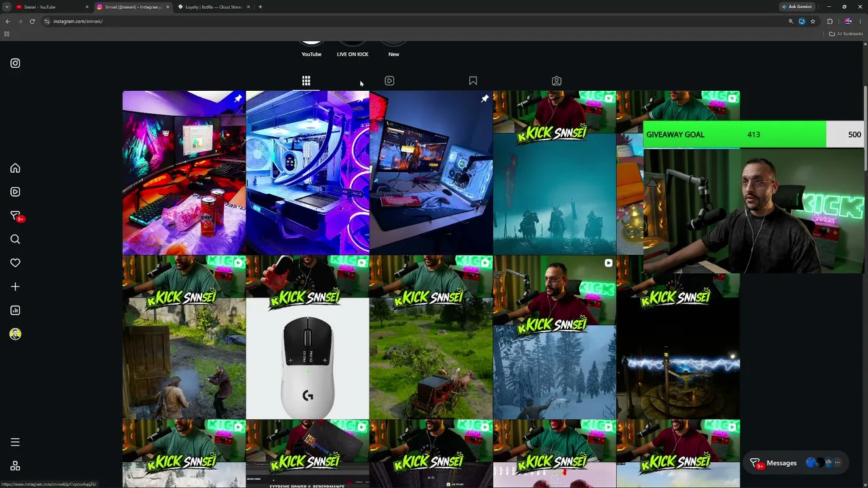
Task: Open the profile avatar in the sidebar
Action: [15, 334]
